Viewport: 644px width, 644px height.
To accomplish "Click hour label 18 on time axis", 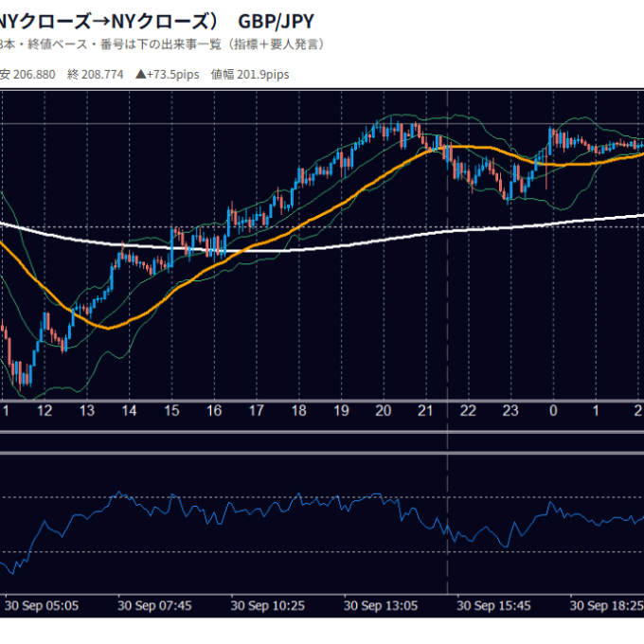I will coord(298,411).
